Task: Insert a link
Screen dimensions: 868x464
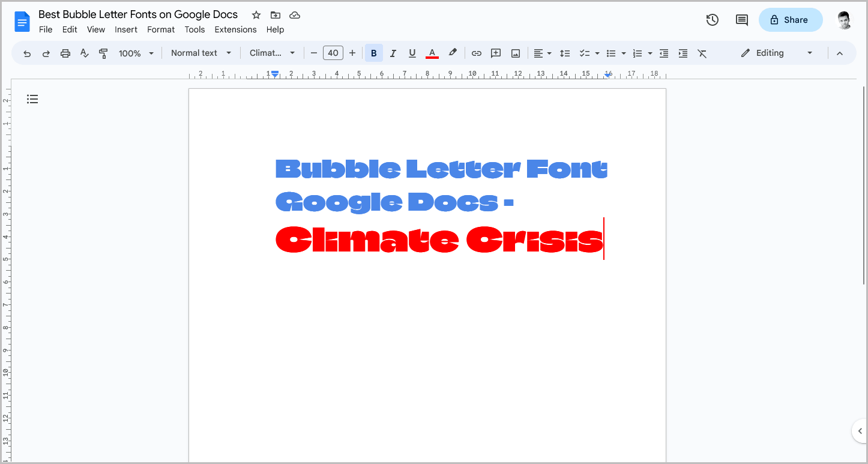Action: pyautogui.click(x=476, y=53)
